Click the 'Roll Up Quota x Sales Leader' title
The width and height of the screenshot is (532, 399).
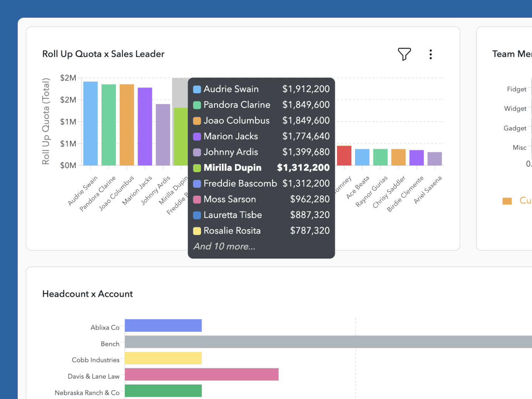point(103,54)
